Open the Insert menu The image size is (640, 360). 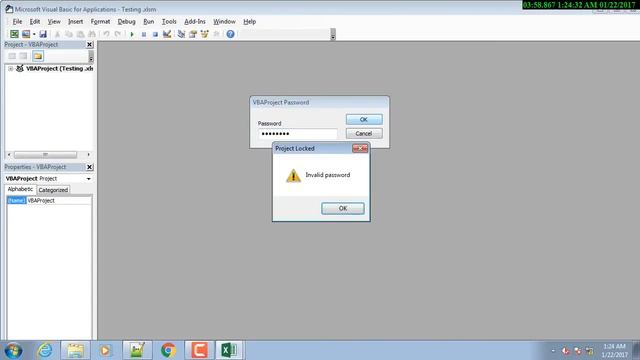75,22
